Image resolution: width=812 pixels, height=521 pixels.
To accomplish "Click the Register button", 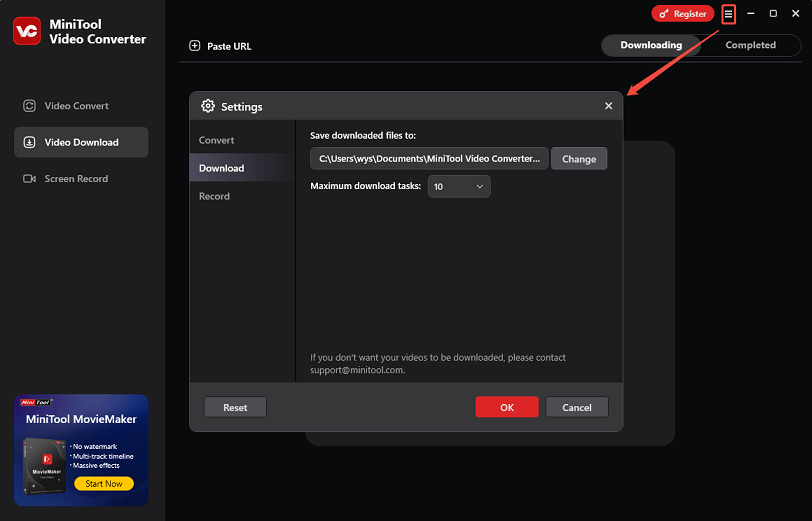I will click(x=683, y=14).
